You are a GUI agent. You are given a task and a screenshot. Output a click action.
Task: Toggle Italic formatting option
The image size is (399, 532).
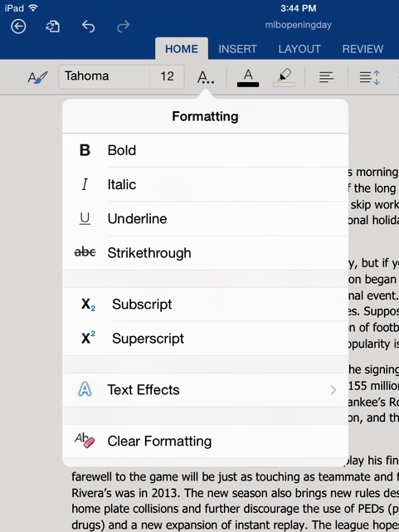click(x=205, y=184)
